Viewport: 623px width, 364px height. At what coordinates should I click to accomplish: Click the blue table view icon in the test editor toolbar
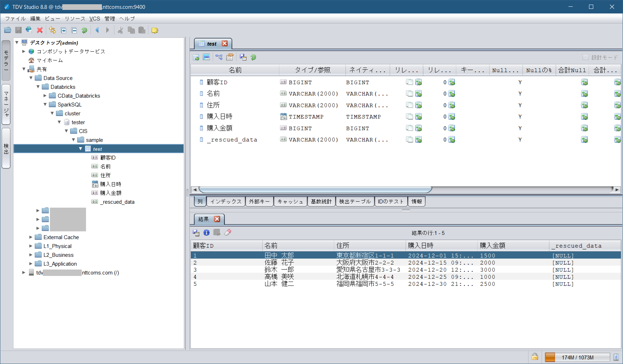point(206,57)
